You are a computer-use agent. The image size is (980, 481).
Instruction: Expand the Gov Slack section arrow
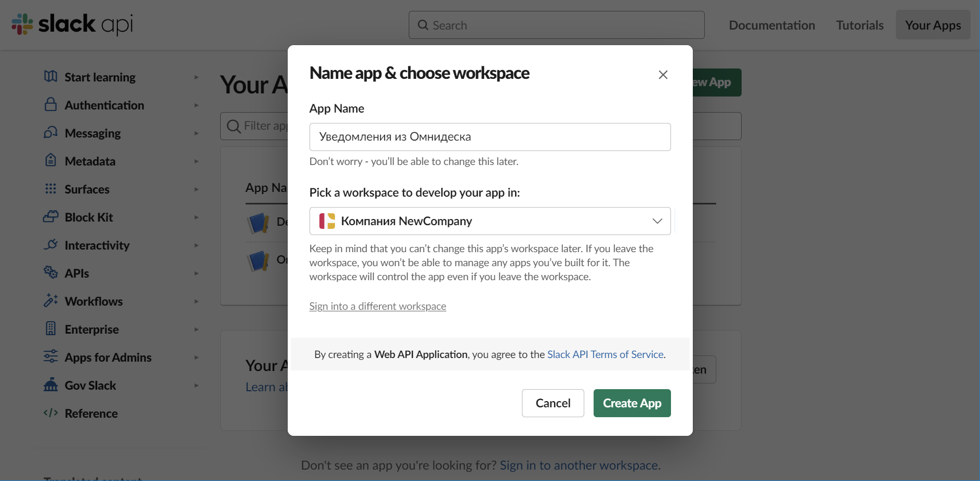tap(196, 386)
